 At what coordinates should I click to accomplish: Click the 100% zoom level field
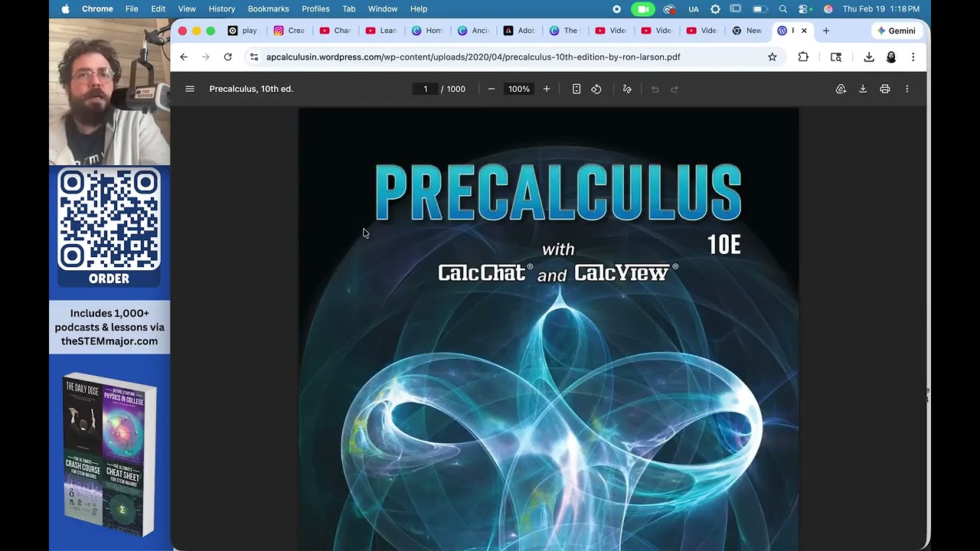[x=519, y=89]
